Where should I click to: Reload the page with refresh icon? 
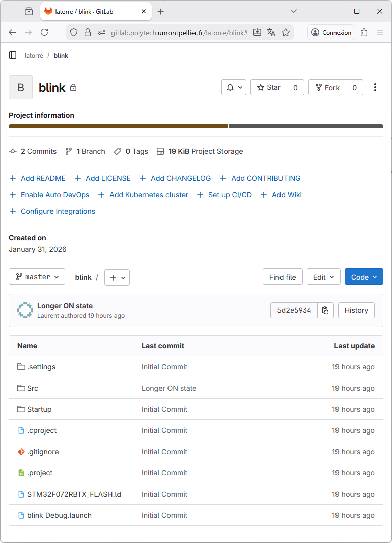pyautogui.click(x=44, y=32)
